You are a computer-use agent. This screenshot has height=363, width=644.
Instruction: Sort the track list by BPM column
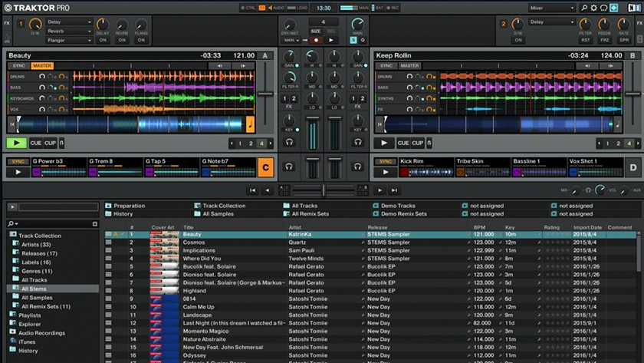pos(480,227)
